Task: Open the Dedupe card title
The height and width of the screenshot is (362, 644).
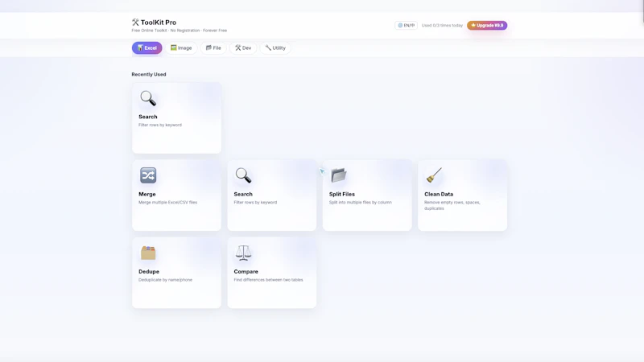Action: 149,272
